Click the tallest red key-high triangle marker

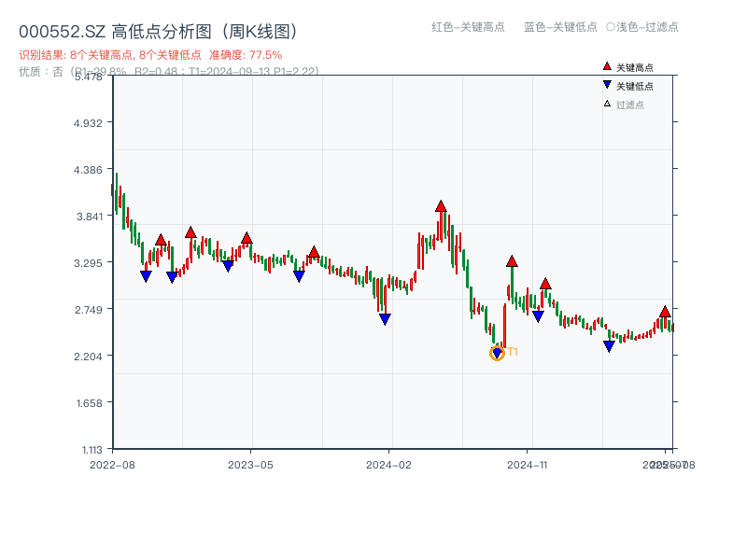441,206
